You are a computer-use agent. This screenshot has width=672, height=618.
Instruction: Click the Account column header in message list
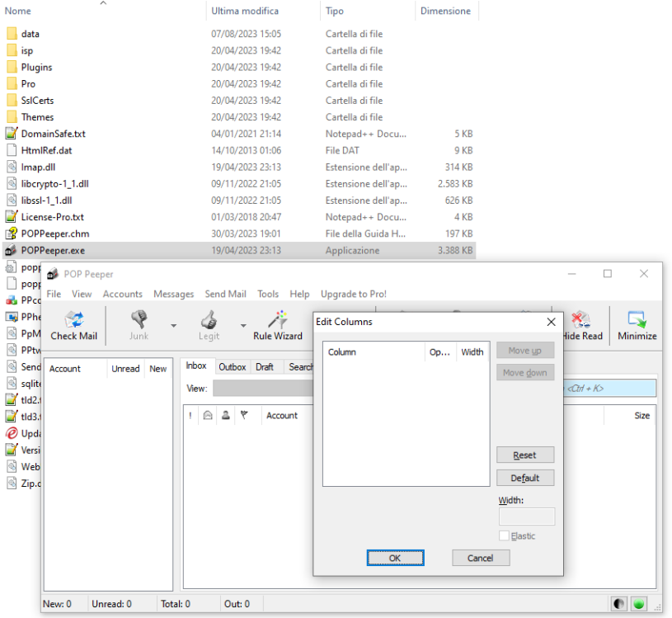click(x=288, y=415)
